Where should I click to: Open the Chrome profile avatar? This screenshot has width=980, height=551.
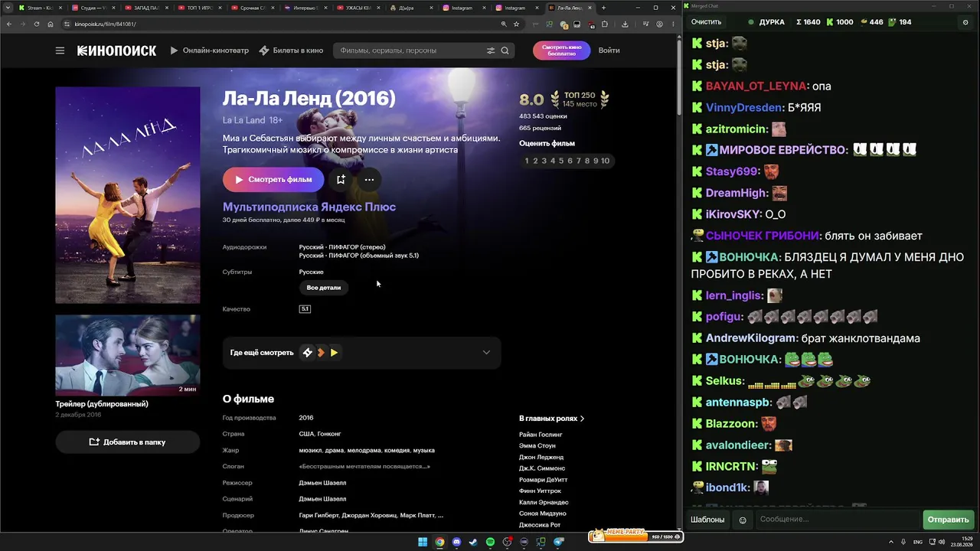tap(659, 24)
